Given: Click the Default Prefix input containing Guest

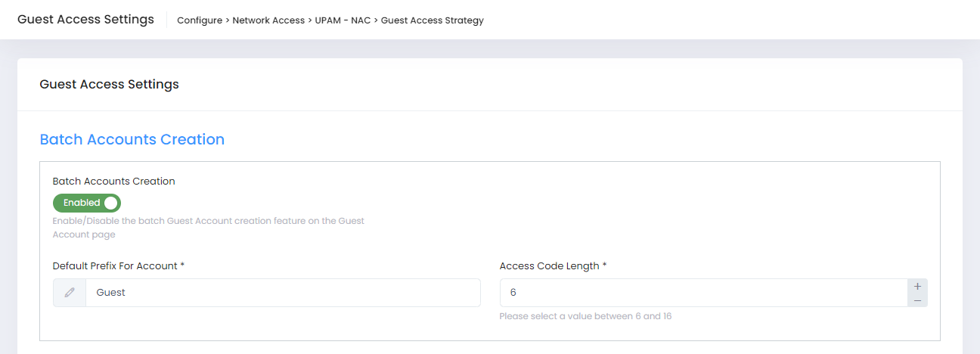Looking at the screenshot, I should pyautogui.click(x=283, y=293).
